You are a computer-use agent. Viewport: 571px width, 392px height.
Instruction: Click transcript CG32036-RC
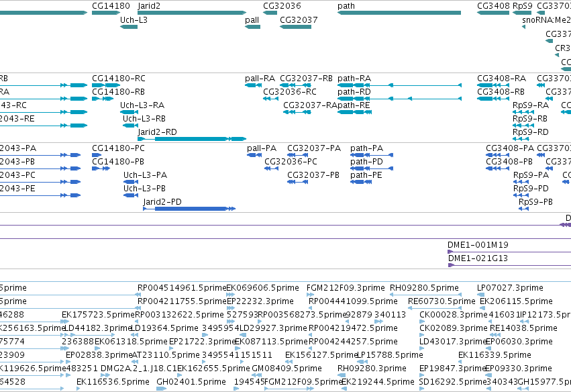pyautogui.click(x=270, y=99)
